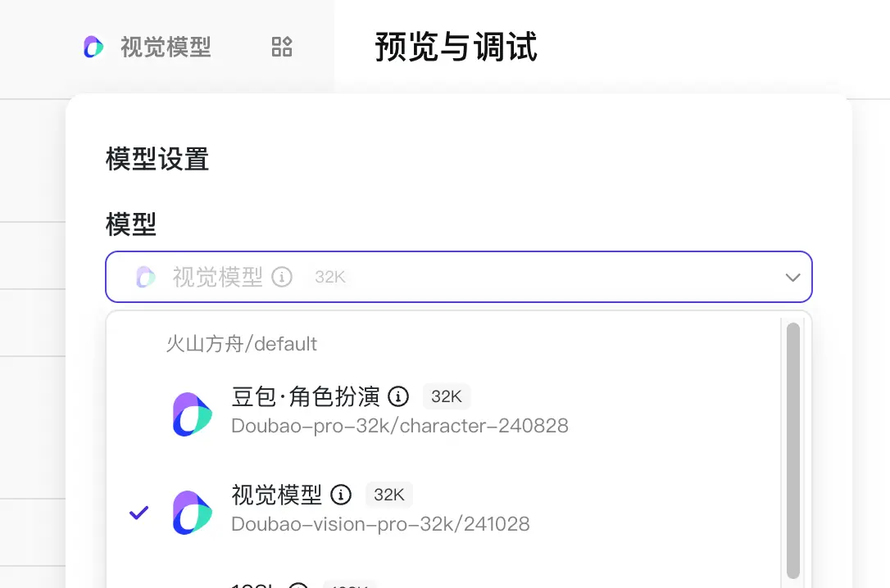Click the 预览与调试 heading
The image size is (890, 588).
pyautogui.click(x=456, y=47)
